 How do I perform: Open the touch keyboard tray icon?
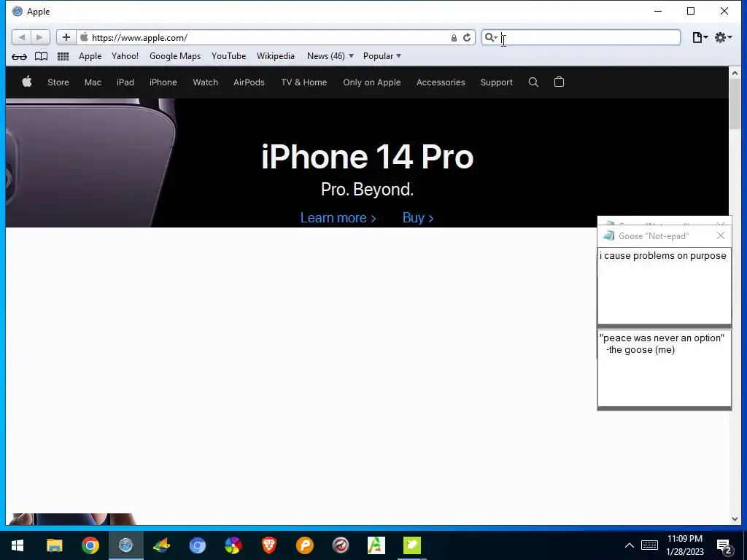tap(649, 545)
